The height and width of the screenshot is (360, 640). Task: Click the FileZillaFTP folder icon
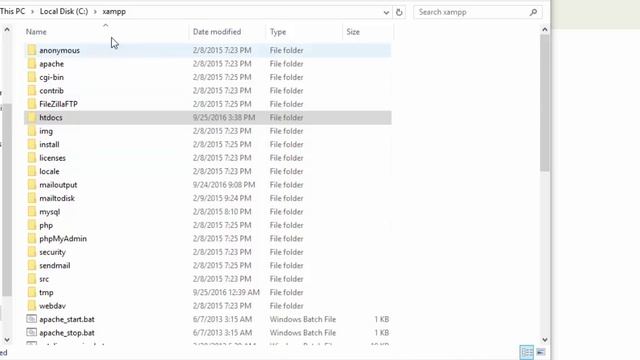(x=32, y=104)
